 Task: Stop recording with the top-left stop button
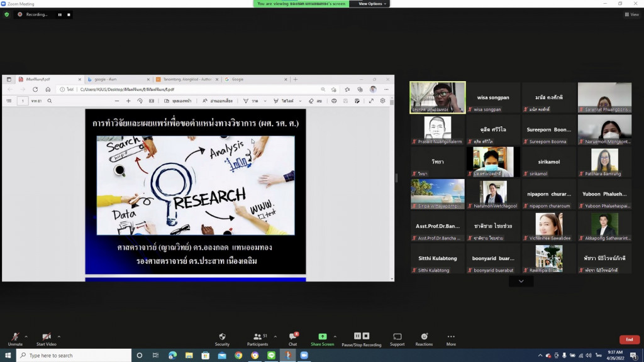coord(69,14)
